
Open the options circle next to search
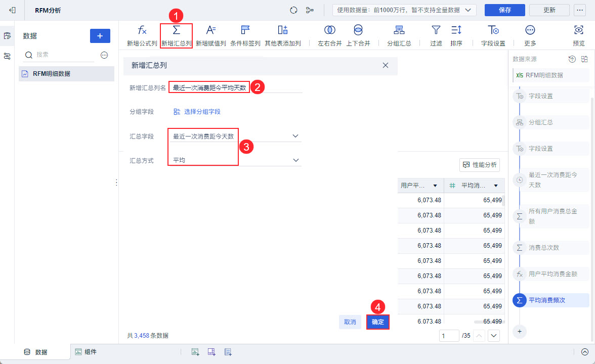(104, 55)
